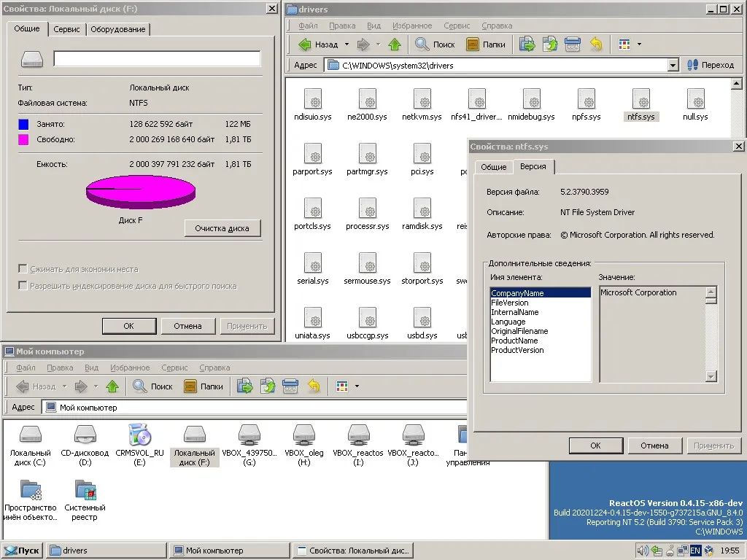Open the address bar dropdown in drivers window

[x=672, y=64]
